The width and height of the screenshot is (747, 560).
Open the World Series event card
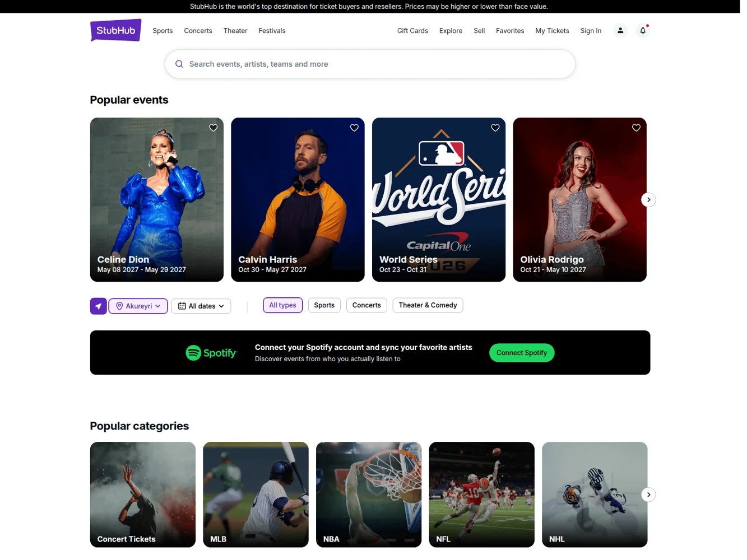click(439, 200)
